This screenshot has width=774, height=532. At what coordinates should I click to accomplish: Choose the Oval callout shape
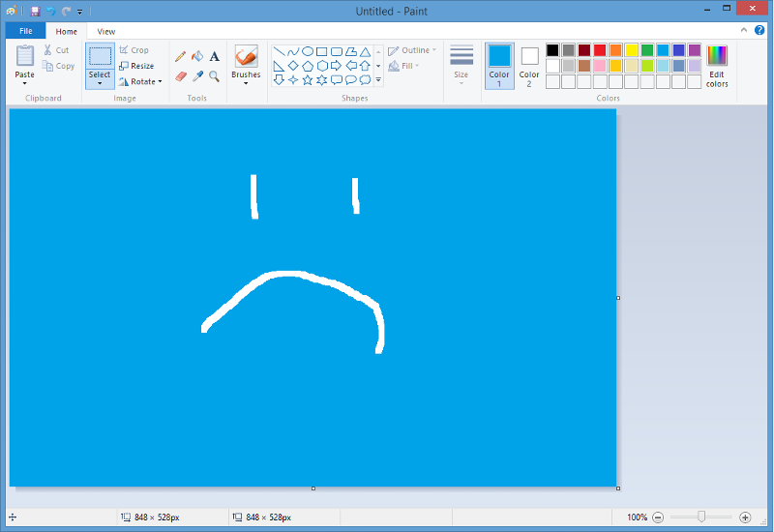(x=350, y=79)
